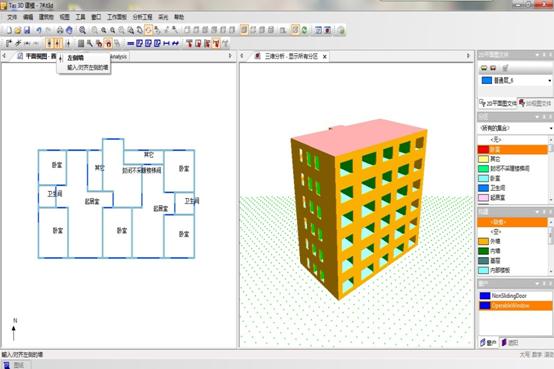Image resolution: width=554 pixels, height=369 pixels.
Task: Click the first red T-shaped tool icon
Action: tap(189, 43)
